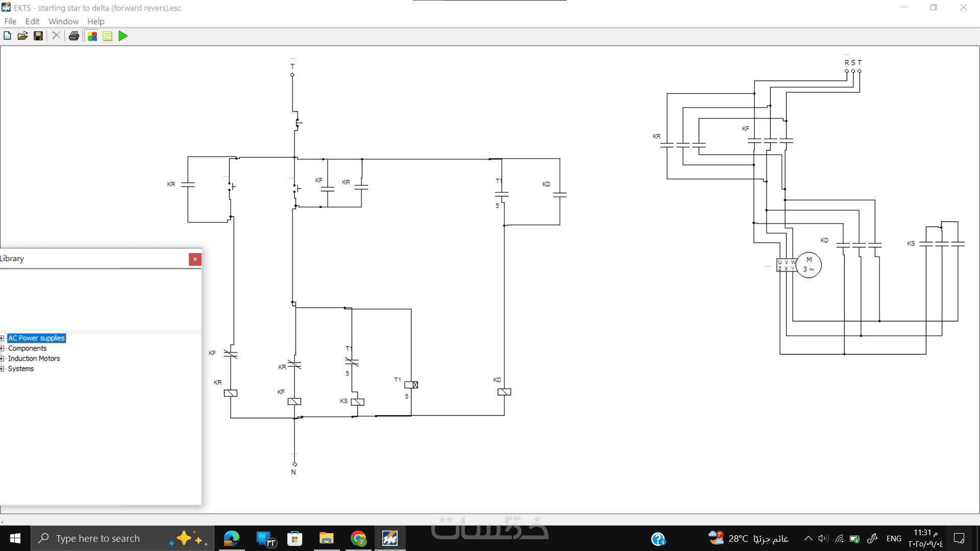Open Google Chrome from the taskbar
The image size is (980, 551).
coord(358,538)
